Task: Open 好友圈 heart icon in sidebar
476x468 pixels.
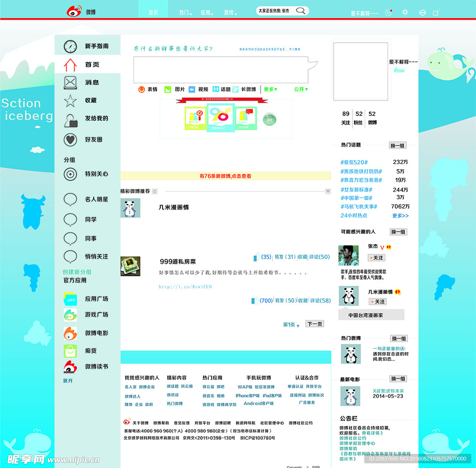Action: coord(70,140)
